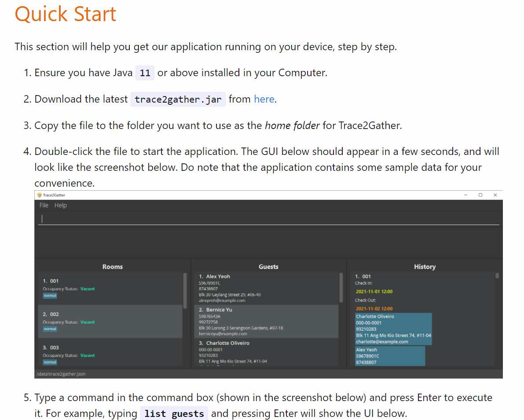Select guest Charlotte Oliveiro in Guests list
This screenshot has height=420, width=524.
pos(266,352)
